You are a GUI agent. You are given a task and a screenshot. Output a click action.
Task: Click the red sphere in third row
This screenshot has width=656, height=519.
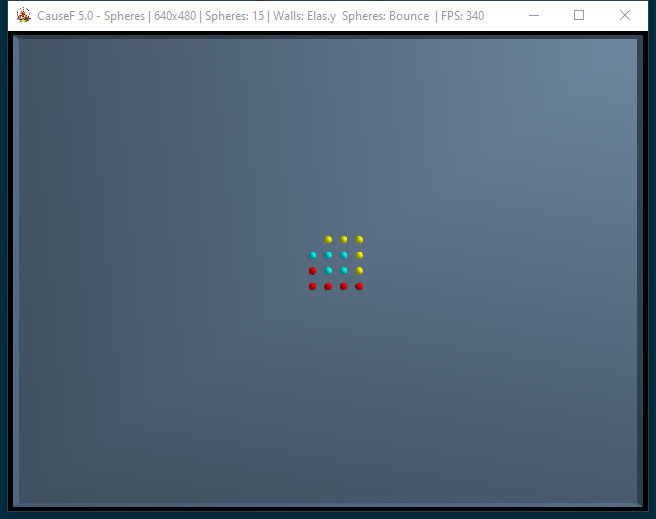pyautogui.click(x=312, y=271)
